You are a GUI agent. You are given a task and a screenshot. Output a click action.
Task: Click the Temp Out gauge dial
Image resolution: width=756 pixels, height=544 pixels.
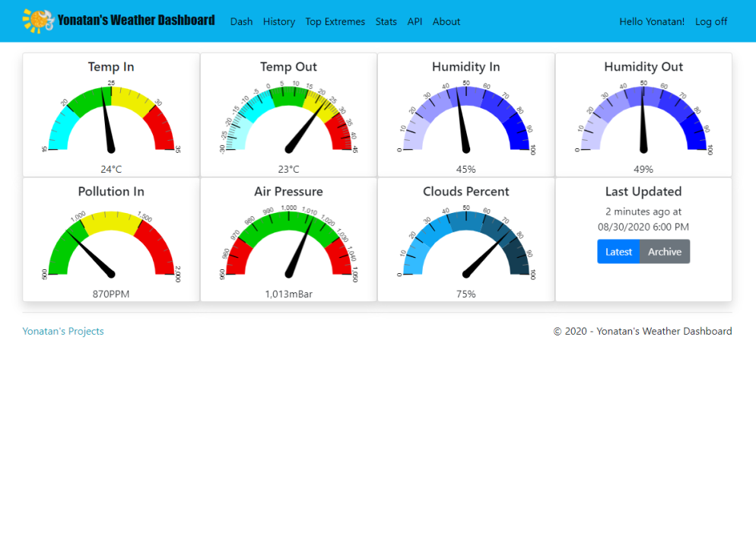click(288, 118)
